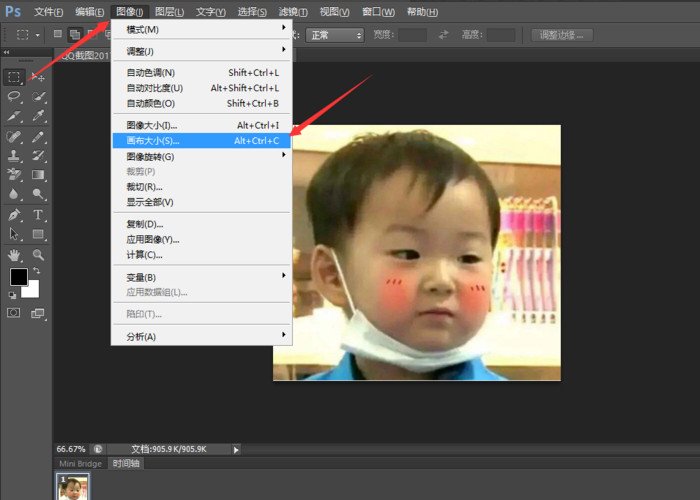This screenshot has height=500, width=700.
Task: Choose 自动对比度(U) menu item
Action: pyautogui.click(x=201, y=88)
